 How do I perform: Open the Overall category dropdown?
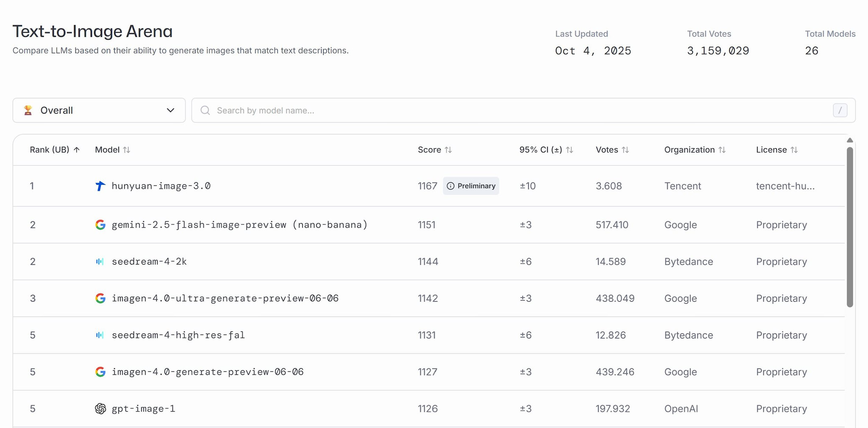[x=99, y=110]
